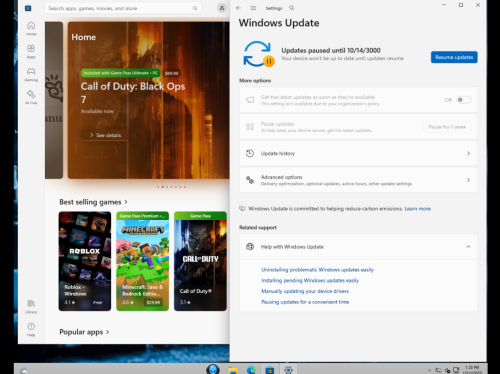Click carousel page indicator dots
Viewport: 500px width, 374px height.
point(171,187)
